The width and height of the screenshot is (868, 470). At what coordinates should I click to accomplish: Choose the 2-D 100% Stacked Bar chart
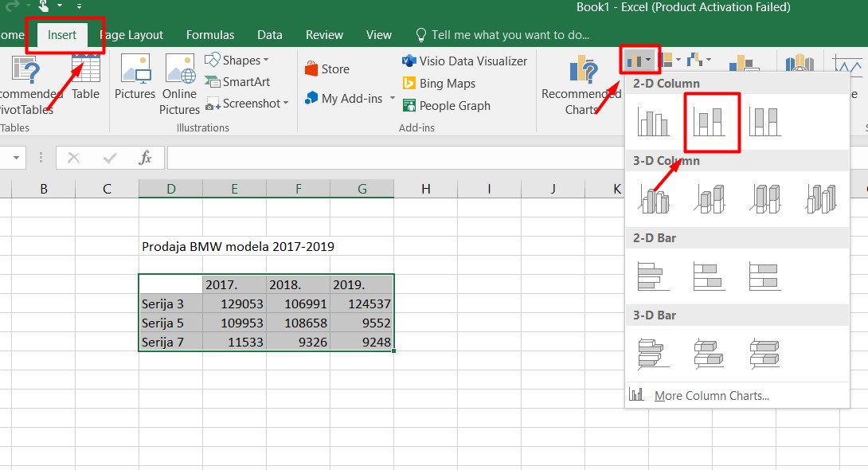pos(765,276)
